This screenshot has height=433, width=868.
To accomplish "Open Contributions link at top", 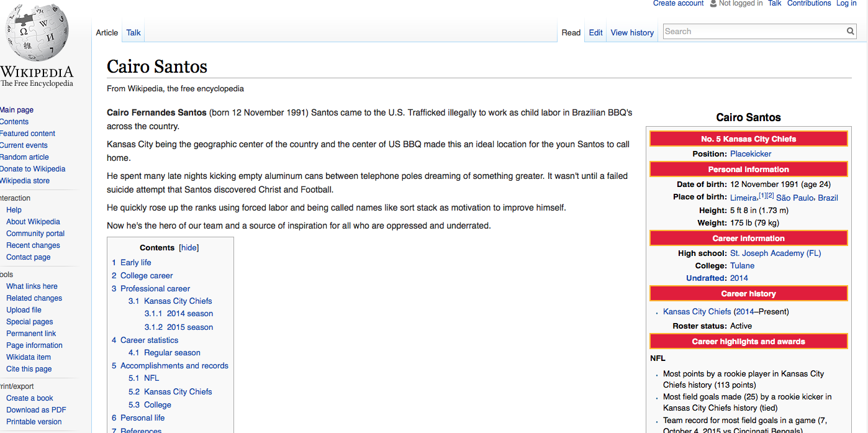I will (809, 3).
